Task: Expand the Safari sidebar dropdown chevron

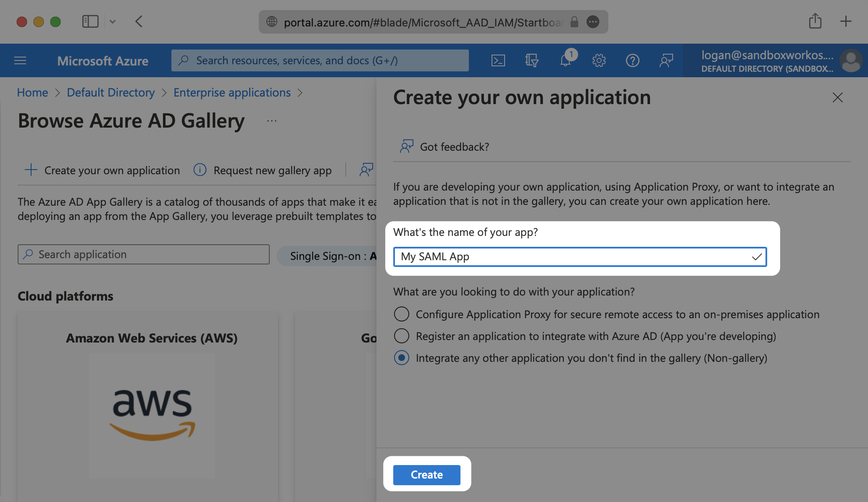Action: click(x=113, y=21)
